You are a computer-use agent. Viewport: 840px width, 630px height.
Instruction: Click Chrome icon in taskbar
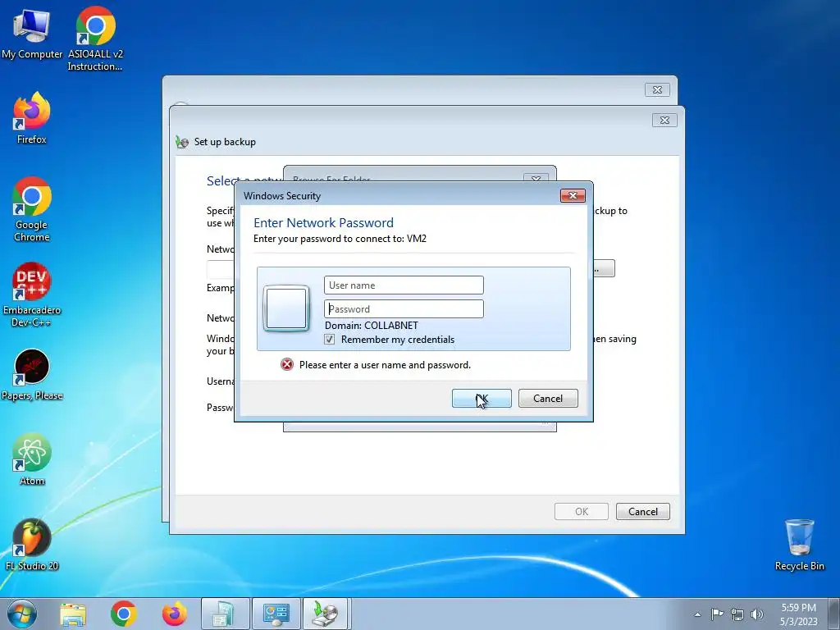[123, 614]
